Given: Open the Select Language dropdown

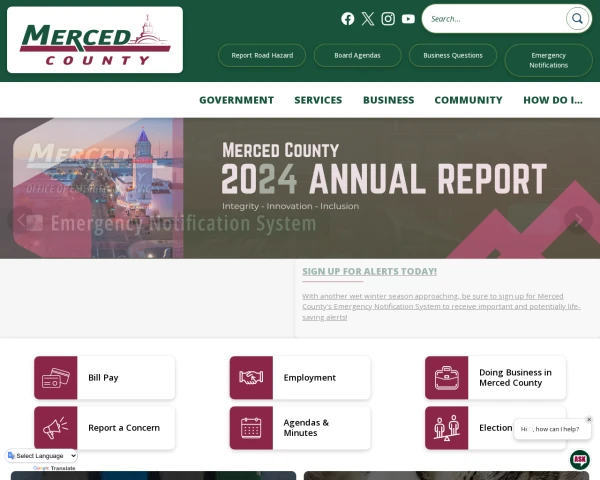Looking at the screenshot, I should 42,456.
